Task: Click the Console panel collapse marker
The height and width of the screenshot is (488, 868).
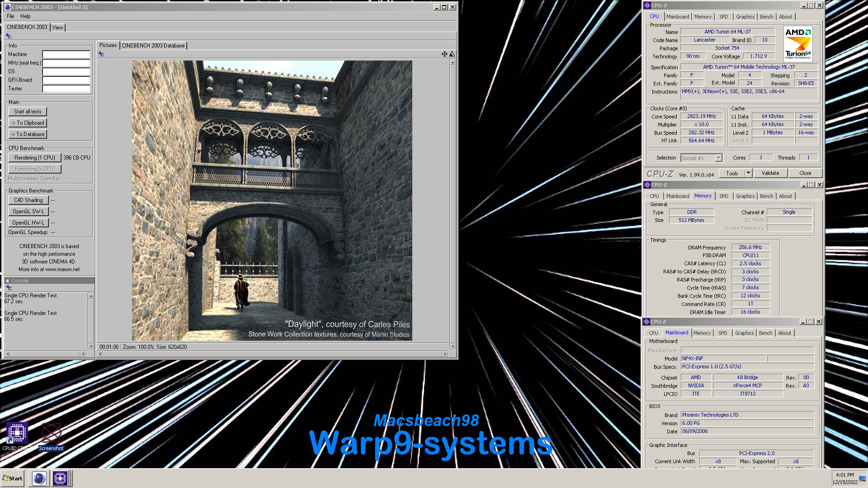Action: 7,281
